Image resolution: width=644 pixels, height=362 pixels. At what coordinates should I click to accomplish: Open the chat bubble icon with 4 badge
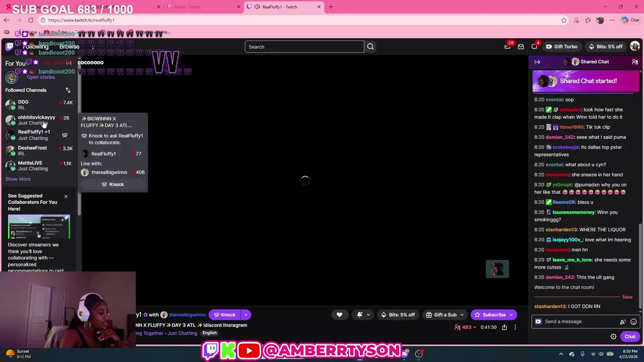click(534, 47)
